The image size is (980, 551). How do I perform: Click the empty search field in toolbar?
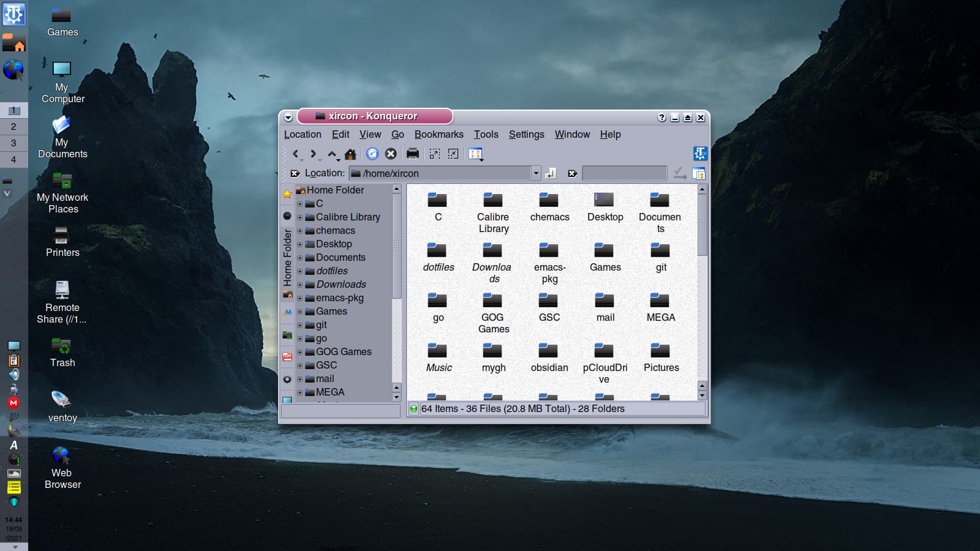(624, 173)
